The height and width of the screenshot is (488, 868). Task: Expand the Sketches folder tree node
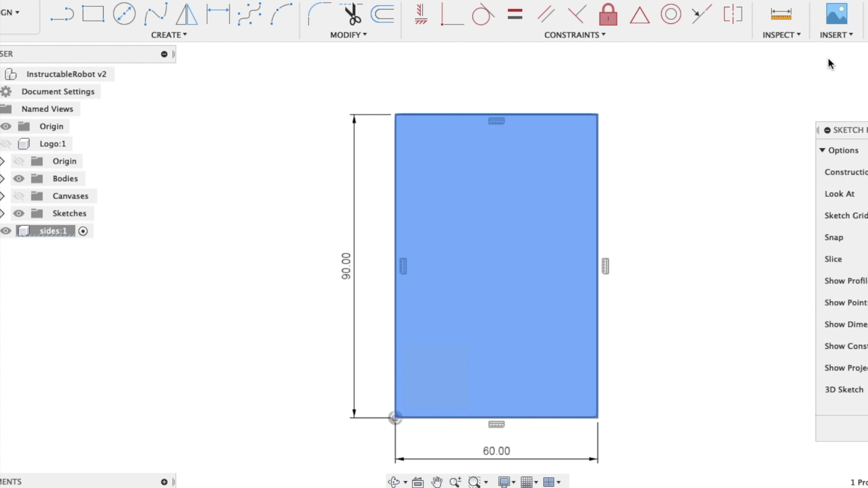point(2,213)
